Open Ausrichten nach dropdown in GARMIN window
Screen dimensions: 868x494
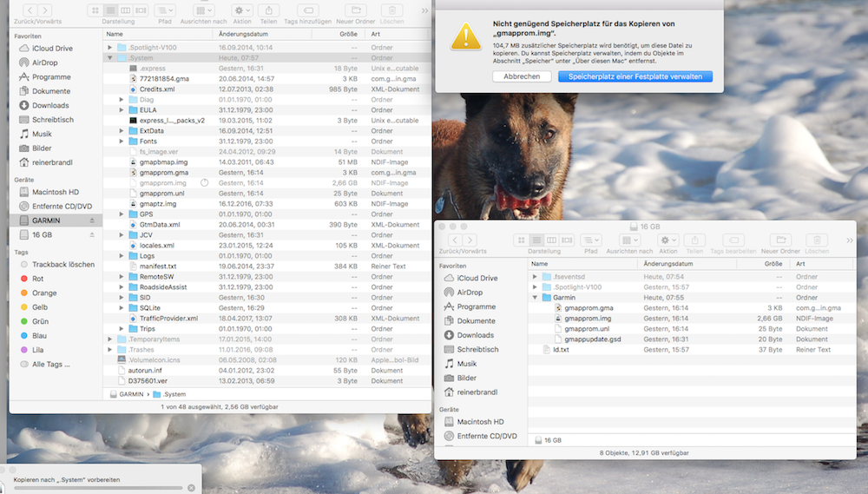[x=203, y=10]
